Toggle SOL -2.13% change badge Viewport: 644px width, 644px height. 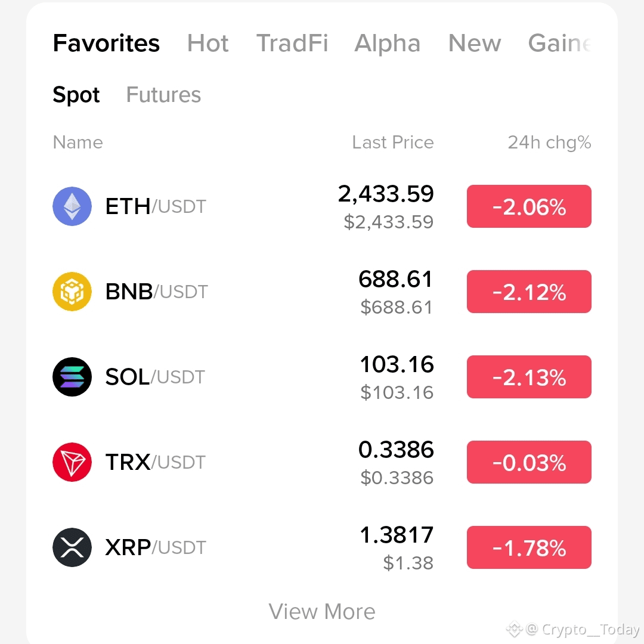pyautogui.click(x=529, y=377)
